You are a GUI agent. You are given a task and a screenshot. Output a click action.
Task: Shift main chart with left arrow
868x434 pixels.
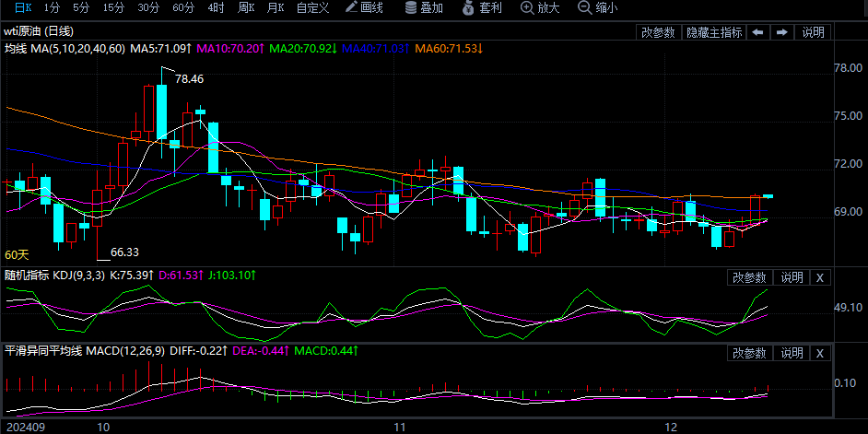(x=757, y=32)
